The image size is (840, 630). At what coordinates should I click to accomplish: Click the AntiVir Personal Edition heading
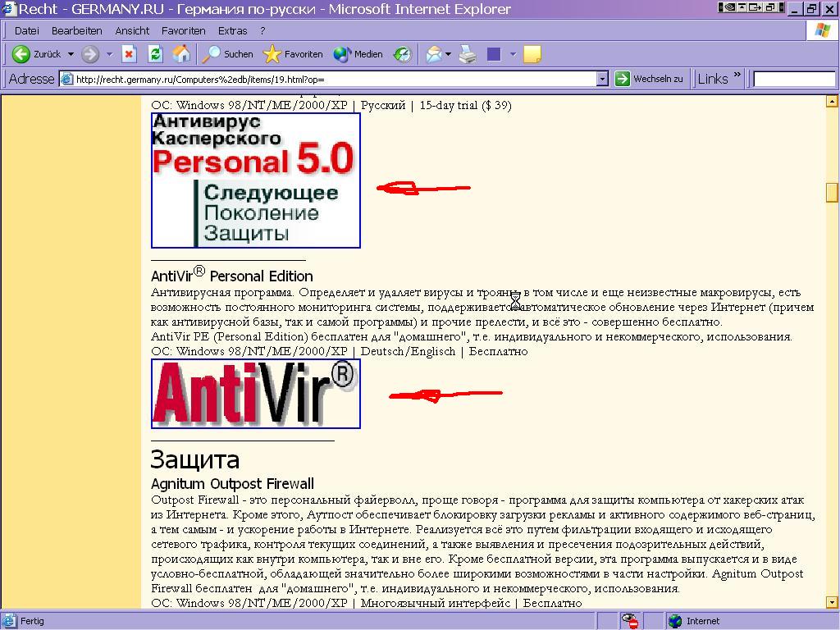231,275
